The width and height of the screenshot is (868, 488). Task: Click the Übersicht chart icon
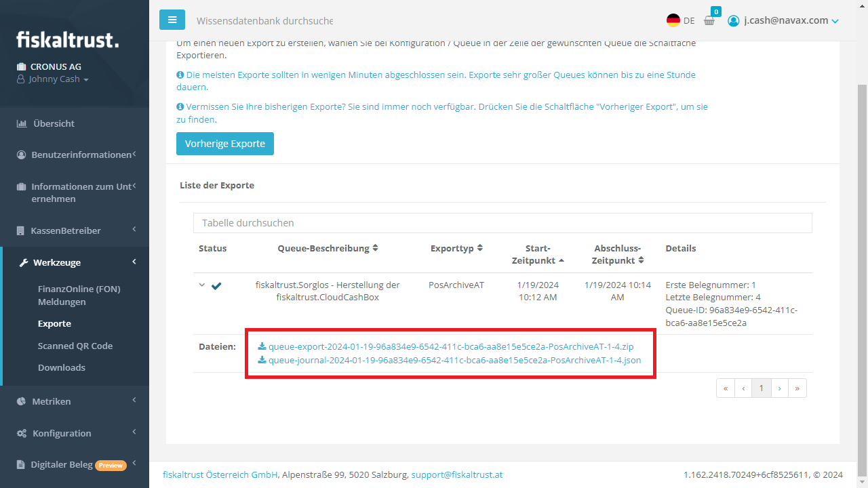click(x=21, y=123)
